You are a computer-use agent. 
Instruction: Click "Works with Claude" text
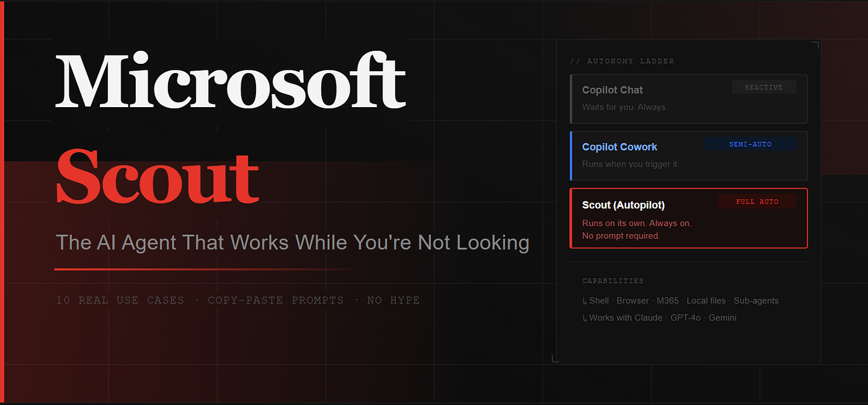626,318
